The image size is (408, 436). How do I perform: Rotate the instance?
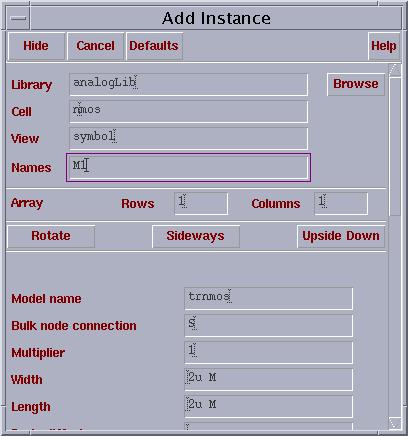coord(51,236)
